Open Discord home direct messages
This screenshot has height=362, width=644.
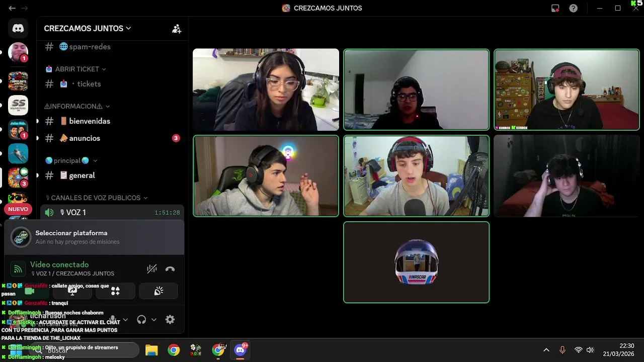tap(18, 28)
